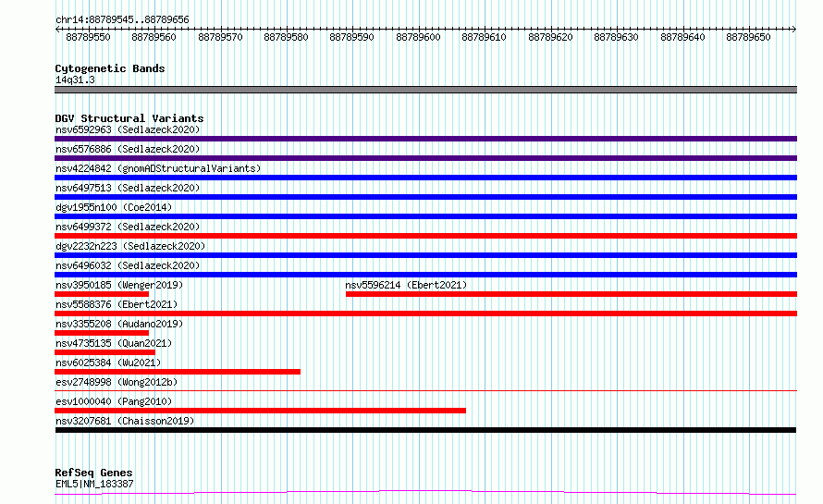Click the red nsv6025384 variant bar

pos(178,372)
